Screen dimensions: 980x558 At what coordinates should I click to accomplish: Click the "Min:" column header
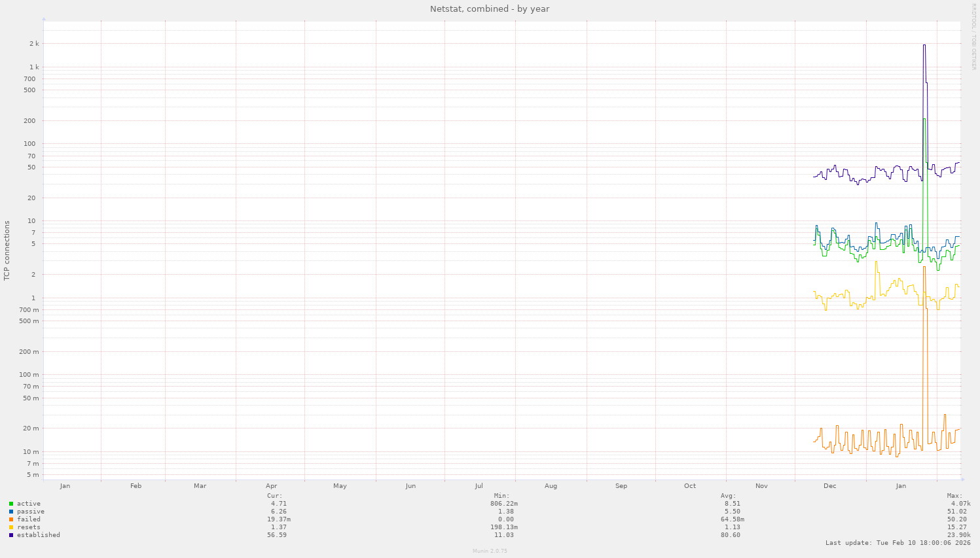(501, 495)
